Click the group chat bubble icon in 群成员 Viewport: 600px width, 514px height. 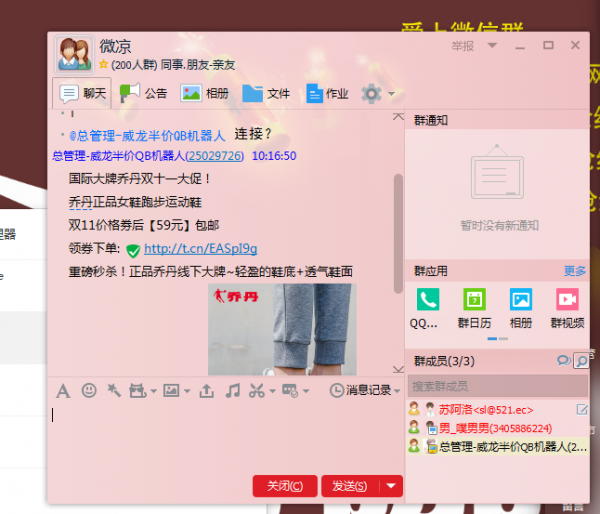pyautogui.click(x=563, y=361)
